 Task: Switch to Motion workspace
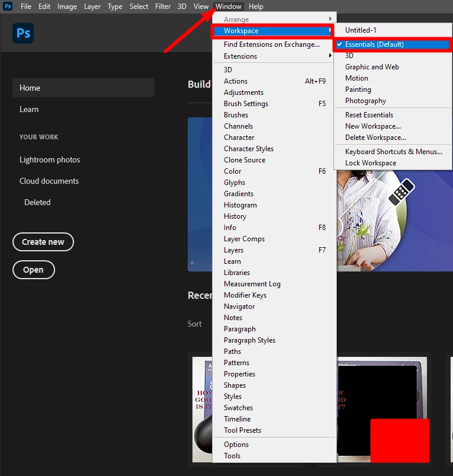point(393,78)
